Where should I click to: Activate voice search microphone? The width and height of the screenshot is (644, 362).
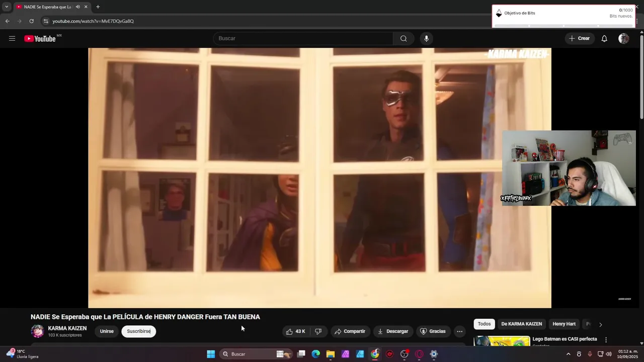[426, 39]
